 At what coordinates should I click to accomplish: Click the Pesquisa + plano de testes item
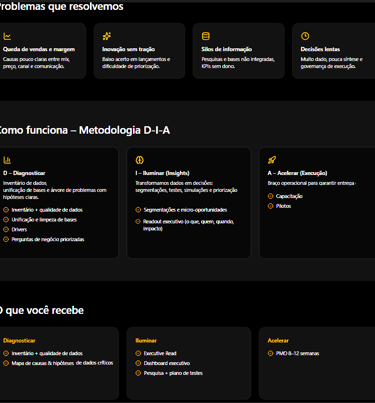point(169,373)
